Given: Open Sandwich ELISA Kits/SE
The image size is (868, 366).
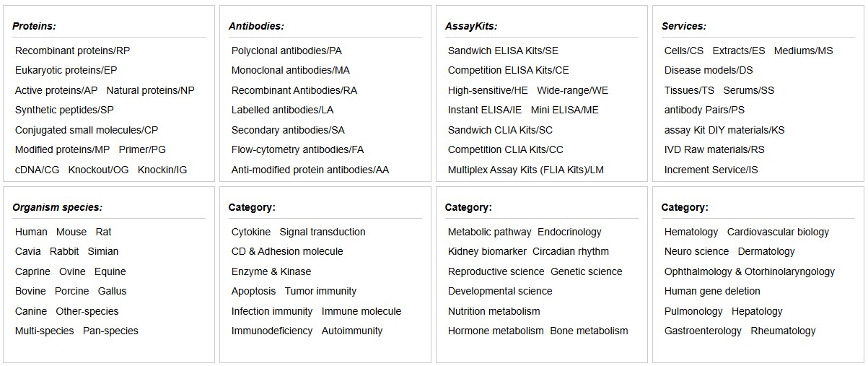Looking at the screenshot, I should click(x=503, y=51).
